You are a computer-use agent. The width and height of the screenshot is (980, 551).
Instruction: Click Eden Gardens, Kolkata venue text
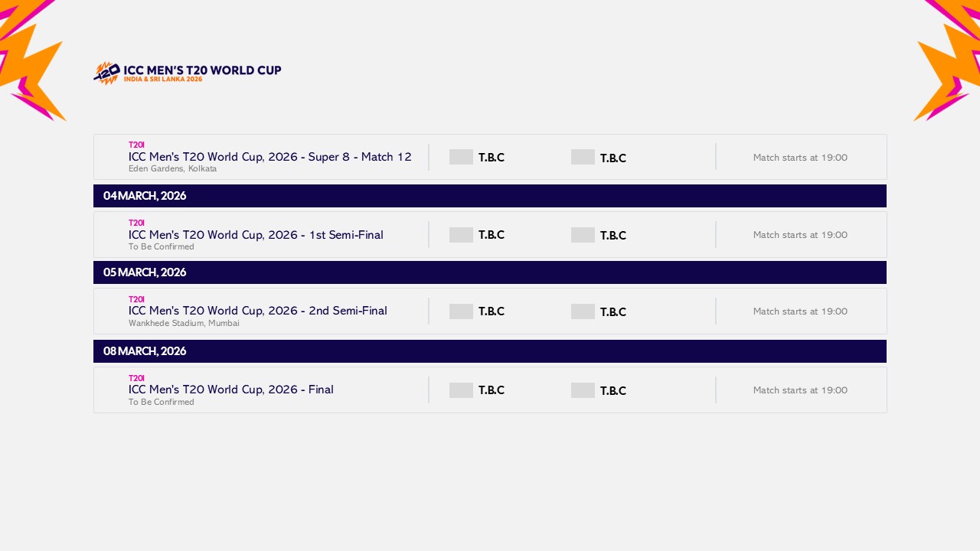pos(172,168)
